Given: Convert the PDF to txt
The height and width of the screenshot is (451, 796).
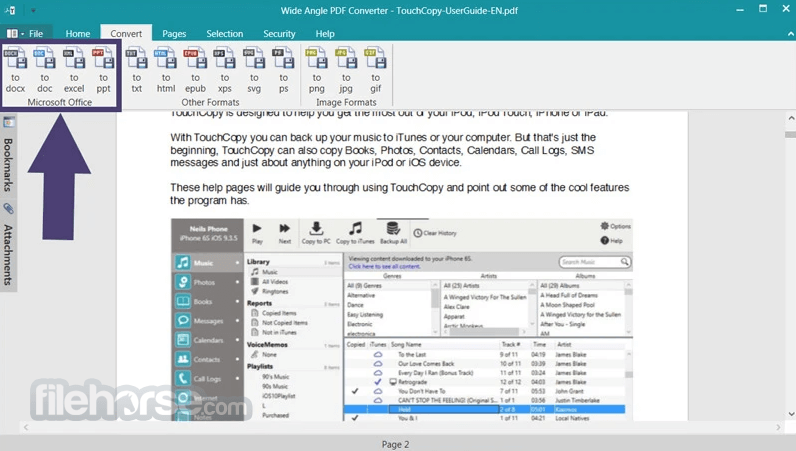Looking at the screenshot, I should (x=137, y=70).
